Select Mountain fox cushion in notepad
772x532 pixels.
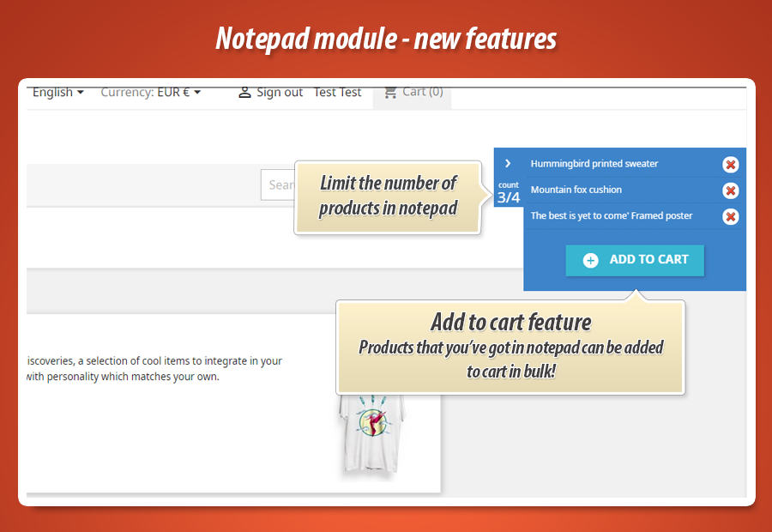(576, 190)
